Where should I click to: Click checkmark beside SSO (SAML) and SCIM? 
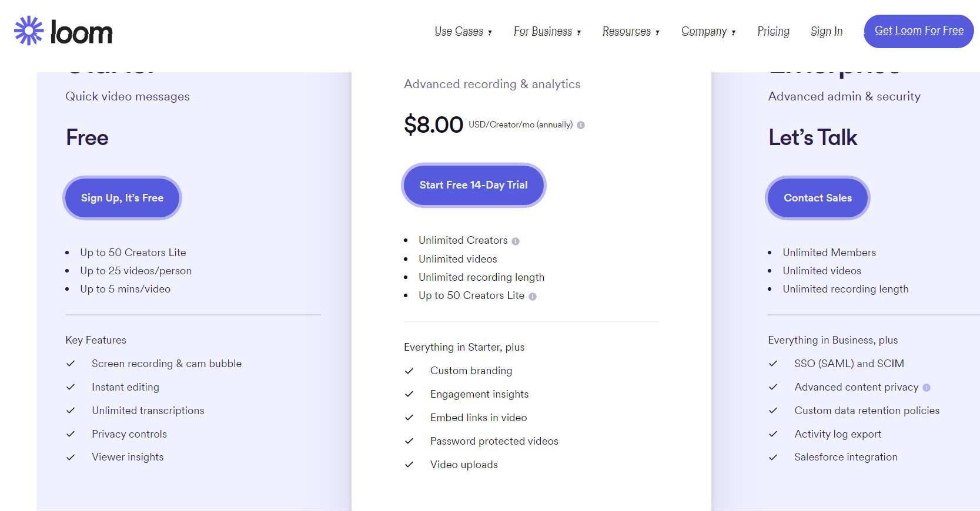click(x=773, y=364)
